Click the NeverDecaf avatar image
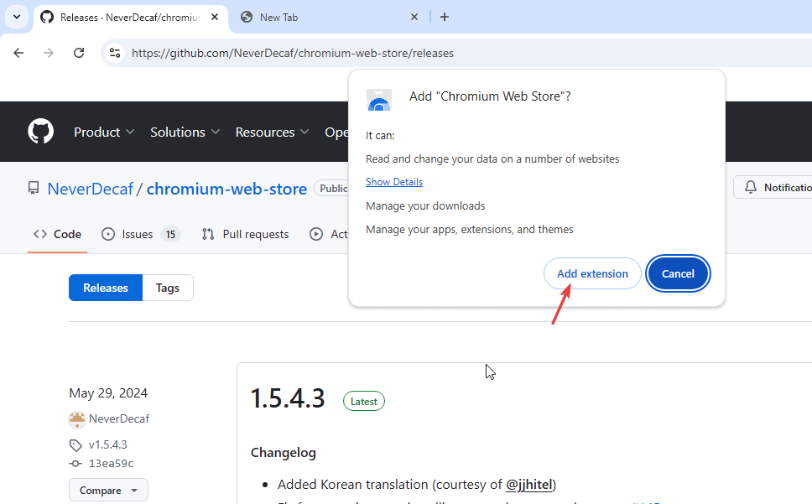The image size is (812, 504). (77, 419)
